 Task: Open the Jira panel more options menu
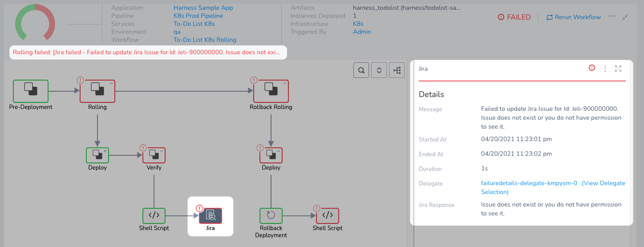coord(605,69)
